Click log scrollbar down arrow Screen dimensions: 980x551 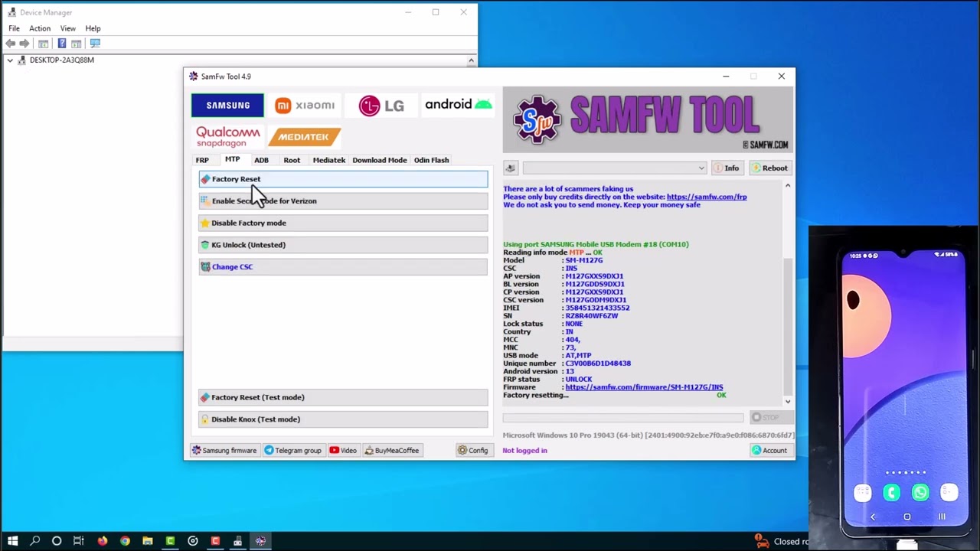[x=787, y=401]
